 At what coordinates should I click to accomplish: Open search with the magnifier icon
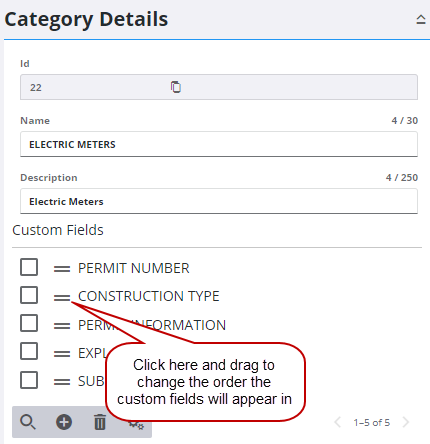coord(28,422)
